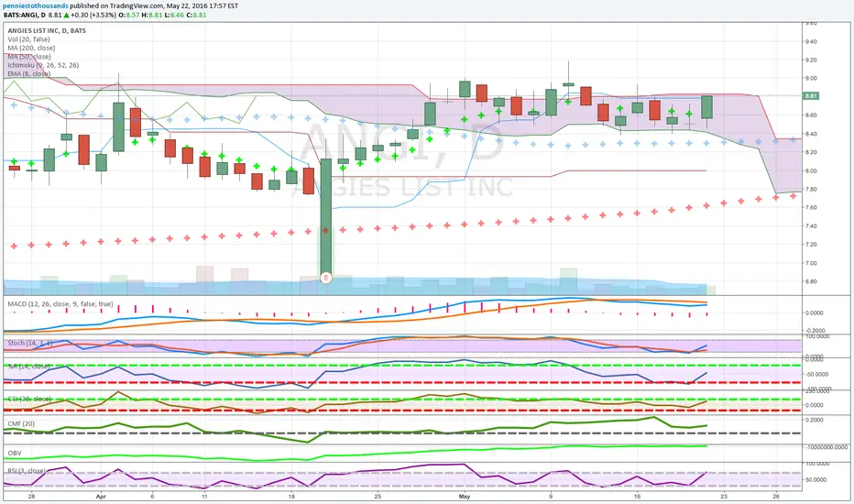
Task: Select the BATS:ANGI, D symbol text
Action: 25,16
